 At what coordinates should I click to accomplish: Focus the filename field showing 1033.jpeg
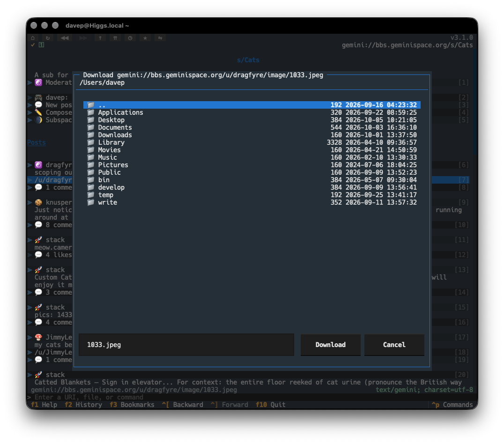[x=186, y=345]
